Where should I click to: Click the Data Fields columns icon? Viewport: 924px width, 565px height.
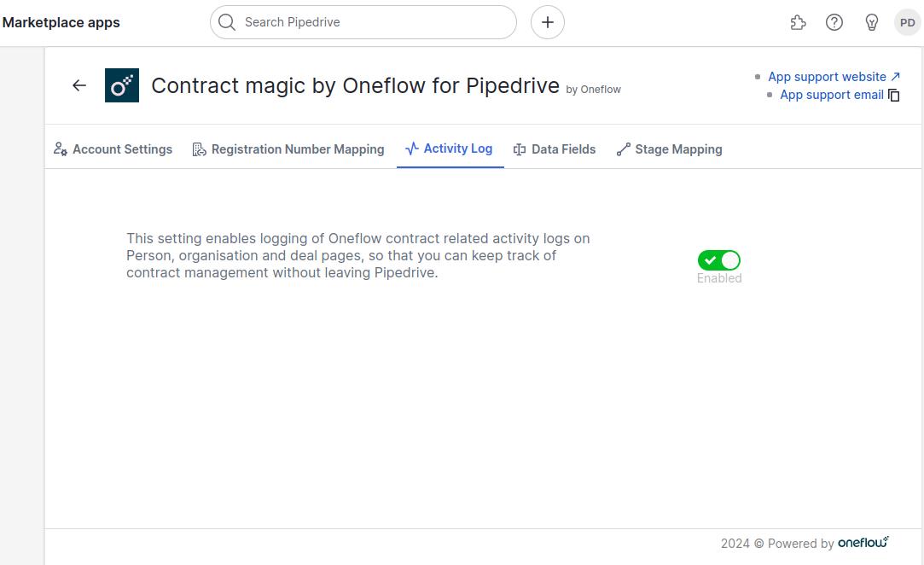coord(521,149)
